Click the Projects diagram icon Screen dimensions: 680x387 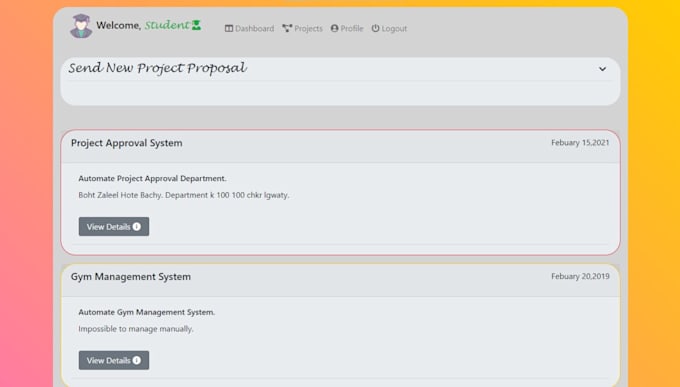click(287, 29)
